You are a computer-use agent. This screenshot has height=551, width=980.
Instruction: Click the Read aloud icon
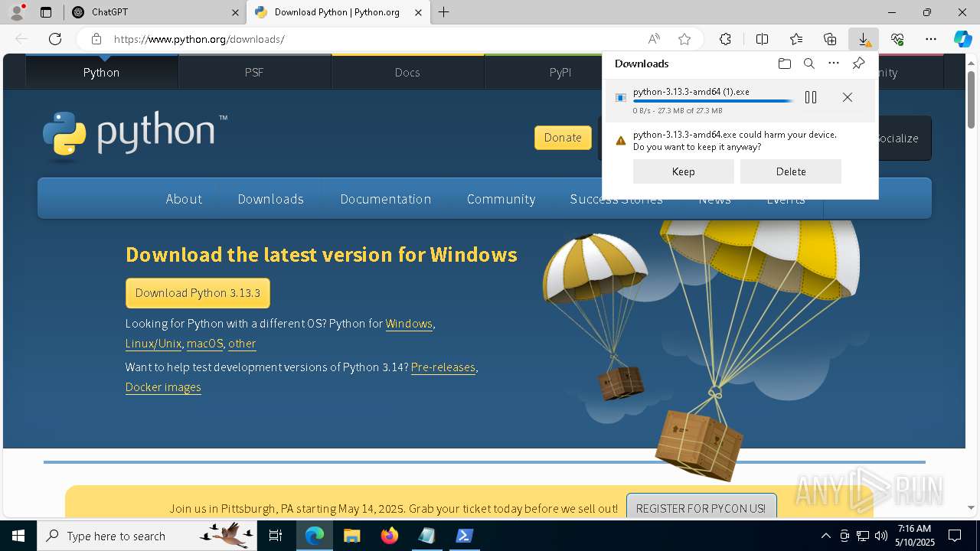[x=654, y=39]
